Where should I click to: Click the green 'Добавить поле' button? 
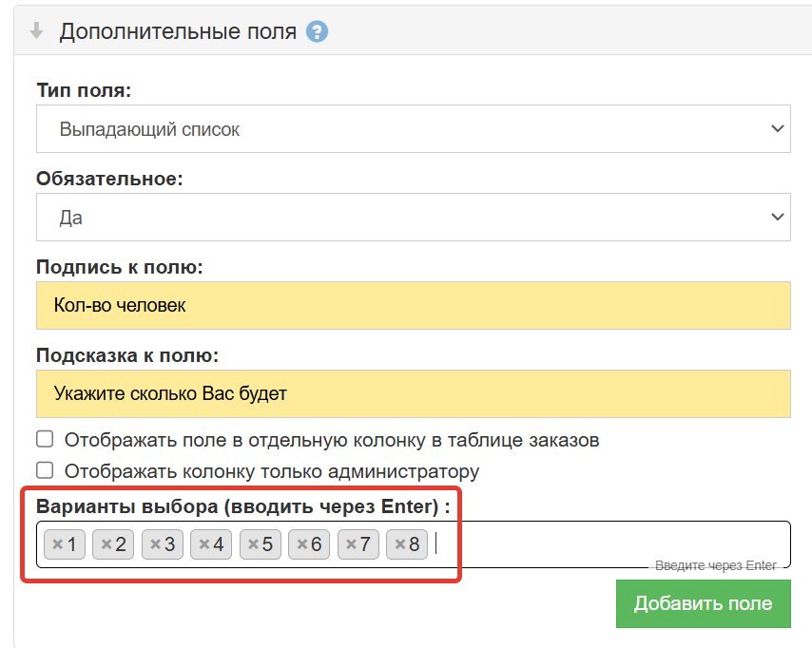tap(704, 603)
